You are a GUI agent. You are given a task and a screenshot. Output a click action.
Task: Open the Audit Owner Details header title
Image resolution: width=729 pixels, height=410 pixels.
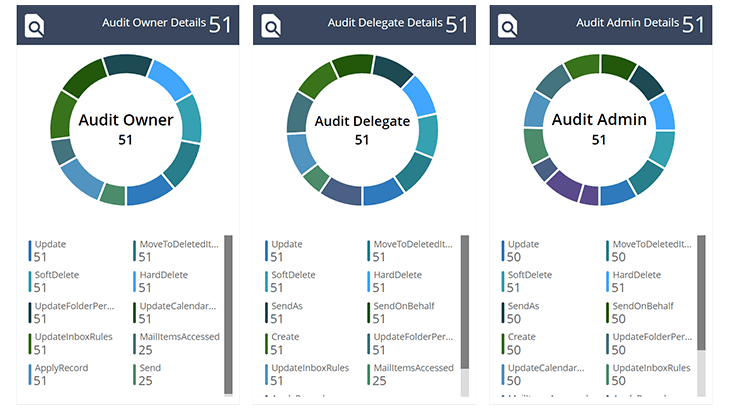154,23
